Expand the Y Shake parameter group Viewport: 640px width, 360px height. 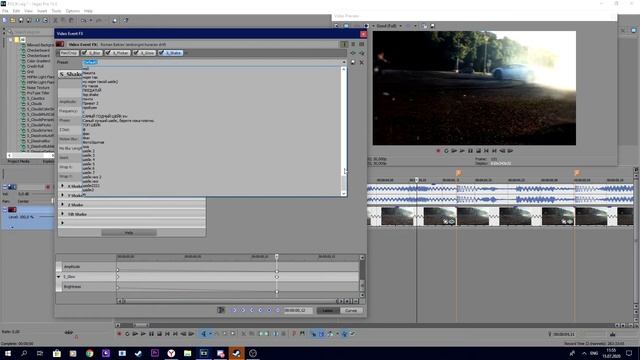pos(62,196)
